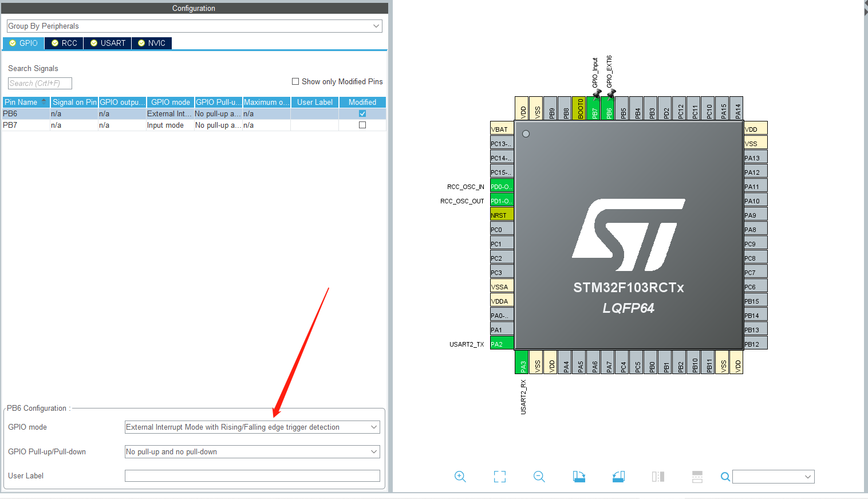868x499 pixels.
Task: Sort by GPIO Pull-up column header
Action: point(219,102)
